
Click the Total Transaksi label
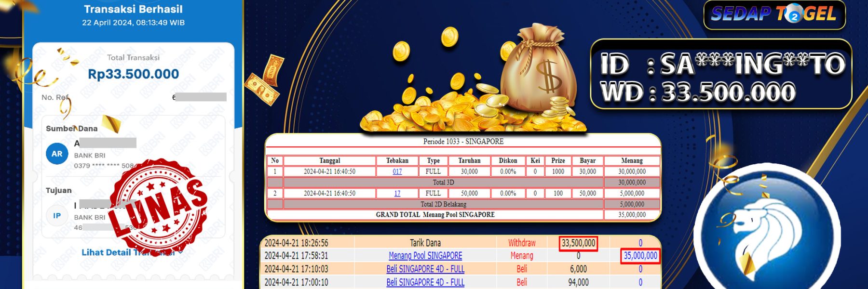coord(133,57)
